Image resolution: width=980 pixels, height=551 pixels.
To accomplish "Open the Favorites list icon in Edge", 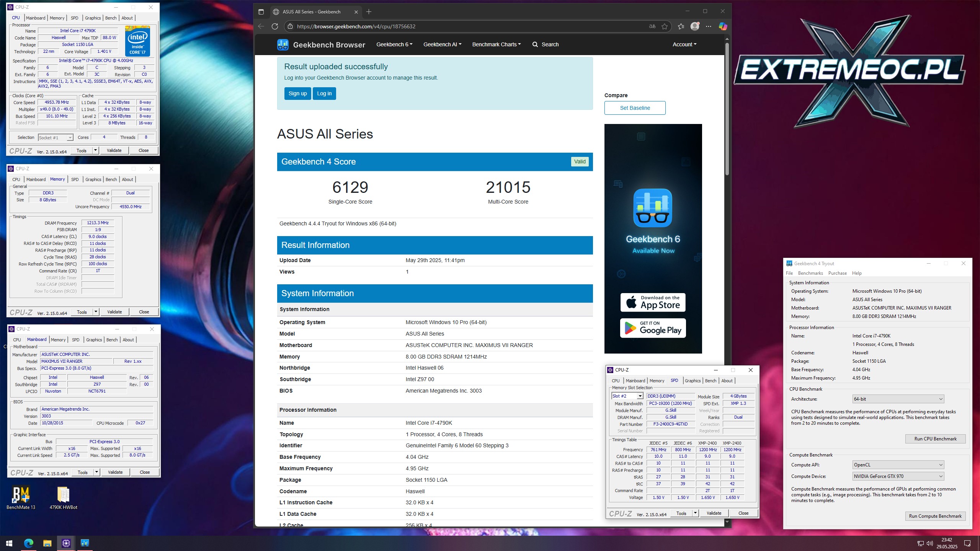I will 681,26.
